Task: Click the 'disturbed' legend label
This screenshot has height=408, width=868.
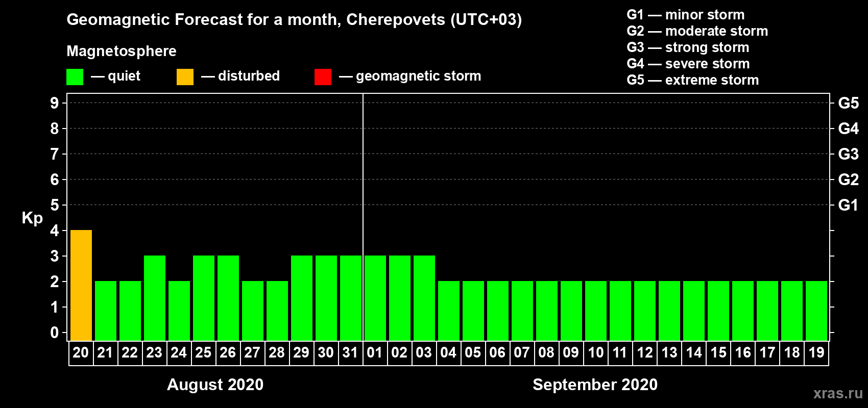Action: tap(249, 76)
